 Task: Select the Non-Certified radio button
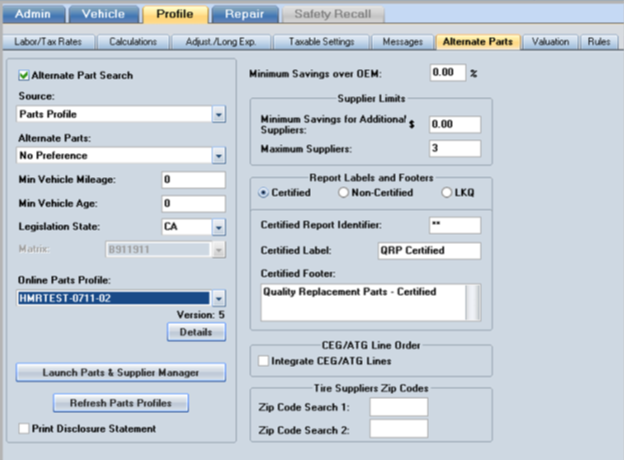(x=345, y=192)
